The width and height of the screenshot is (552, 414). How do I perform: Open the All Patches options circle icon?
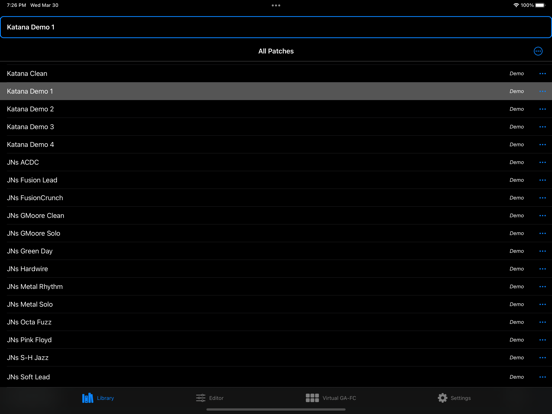pos(538,51)
